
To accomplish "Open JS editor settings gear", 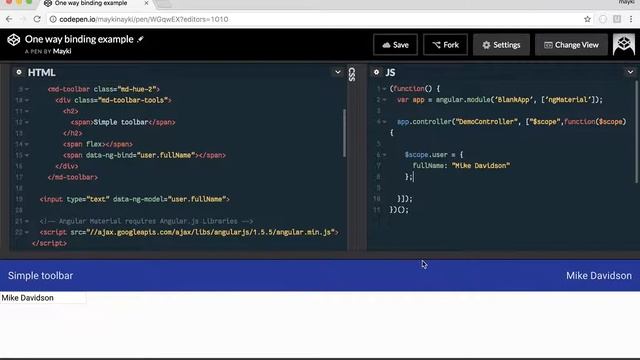I will (x=376, y=72).
